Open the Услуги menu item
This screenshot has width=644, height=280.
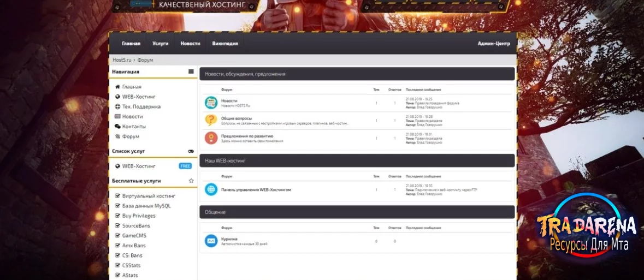160,44
